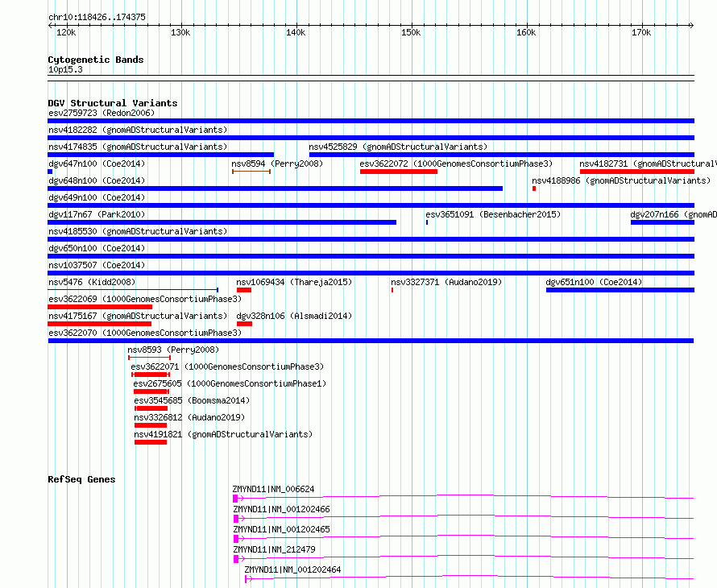Open nsv3326812 (Audano2019) label

(x=189, y=417)
